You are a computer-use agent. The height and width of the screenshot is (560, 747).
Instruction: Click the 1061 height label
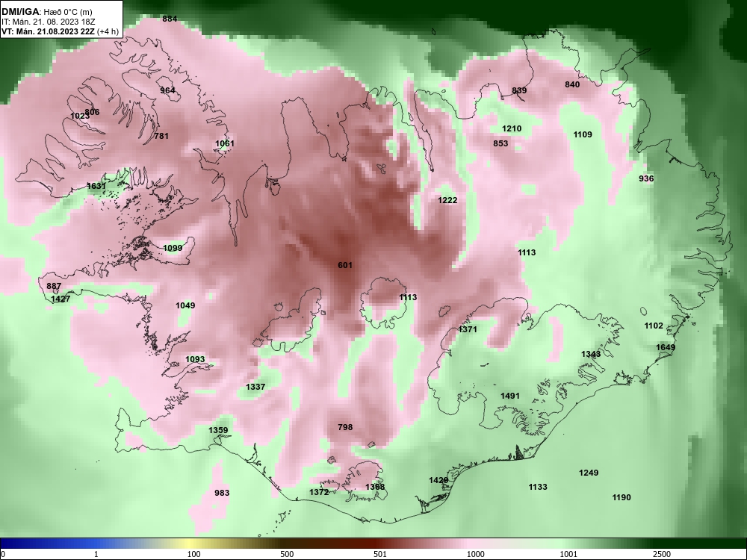click(x=224, y=143)
